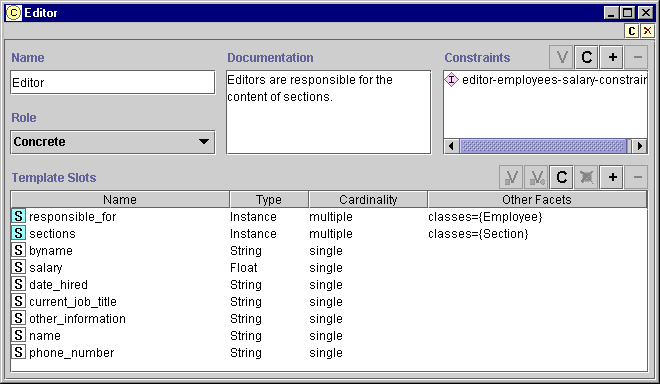Viewport: 660px width, 384px height.
Task: Click the constraints list right scroll arrow
Action: pyautogui.click(x=640, y=146)
